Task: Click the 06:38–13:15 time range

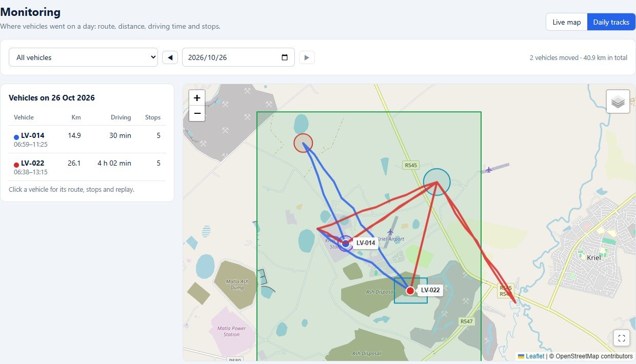Action: pyautogui.click(x=31, y=172)
